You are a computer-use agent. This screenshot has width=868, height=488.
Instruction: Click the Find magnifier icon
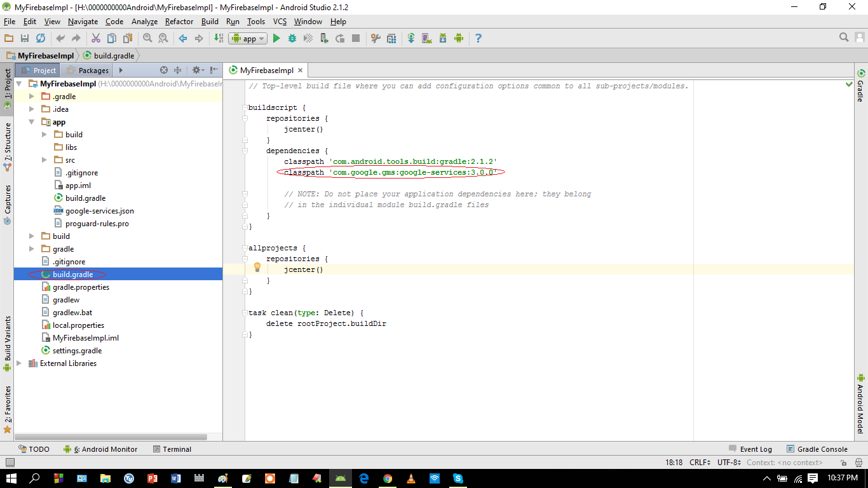pos(147,39)
